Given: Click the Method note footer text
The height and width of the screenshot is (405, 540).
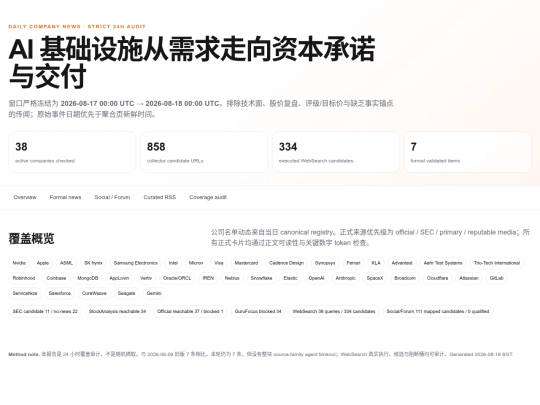Looking at the screenshot, I should coord(260,354).
